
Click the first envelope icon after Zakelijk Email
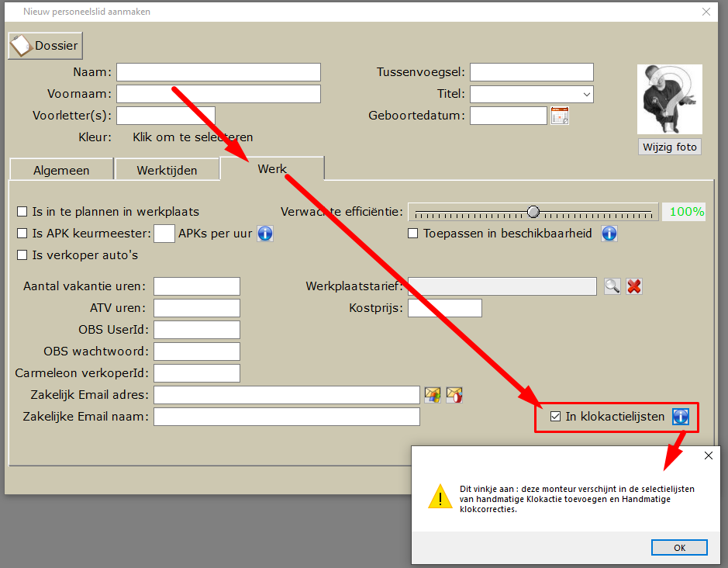click(433, 395)
